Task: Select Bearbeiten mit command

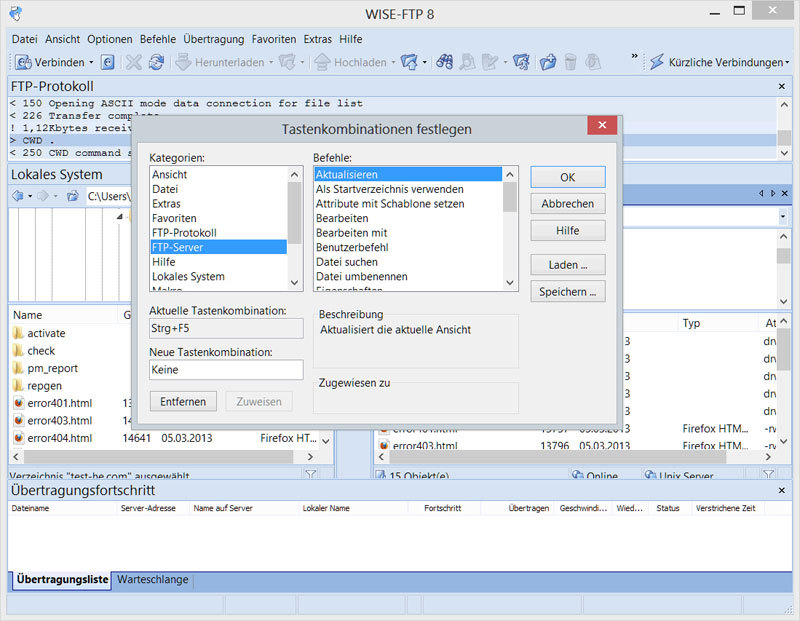Action: coord(408,233)
